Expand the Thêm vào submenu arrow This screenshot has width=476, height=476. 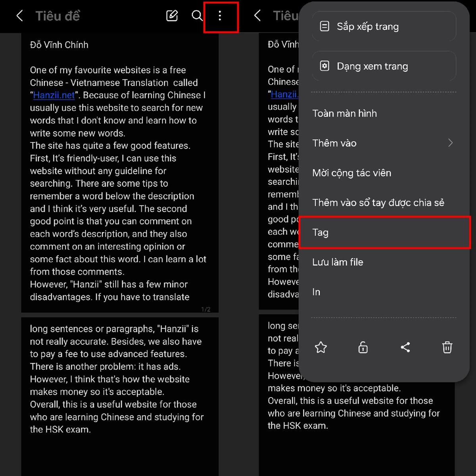pyautogui.click(x=450, y=143)
